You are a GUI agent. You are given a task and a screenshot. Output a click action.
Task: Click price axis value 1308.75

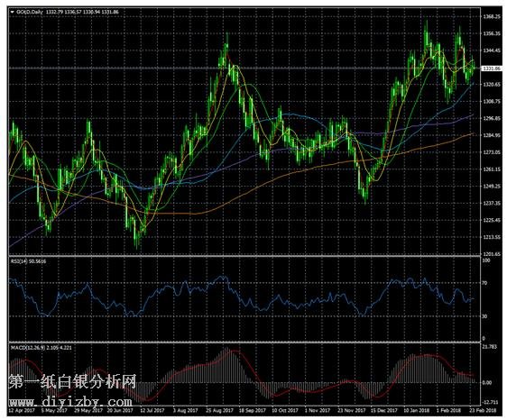(492, 102)
